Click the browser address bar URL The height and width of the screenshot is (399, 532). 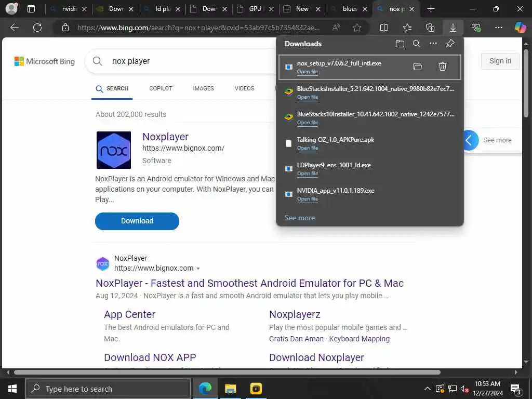(x=198, y=28)
